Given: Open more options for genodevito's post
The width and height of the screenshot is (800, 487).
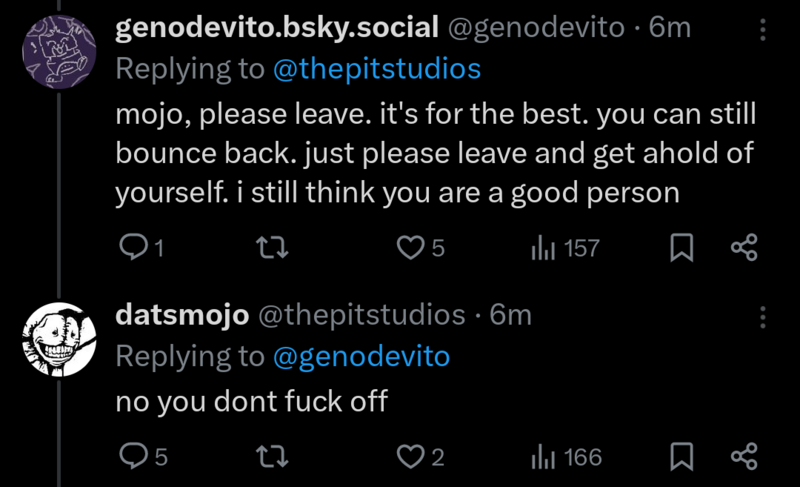Looking at the screenshot, I should (764, 29).
